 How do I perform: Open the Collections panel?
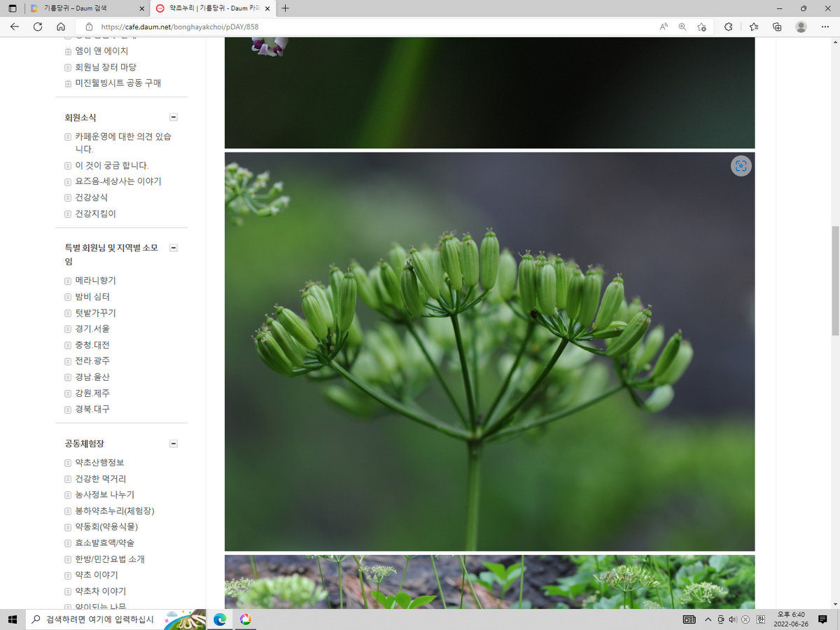pyautogui.click(x=777, y=27)
